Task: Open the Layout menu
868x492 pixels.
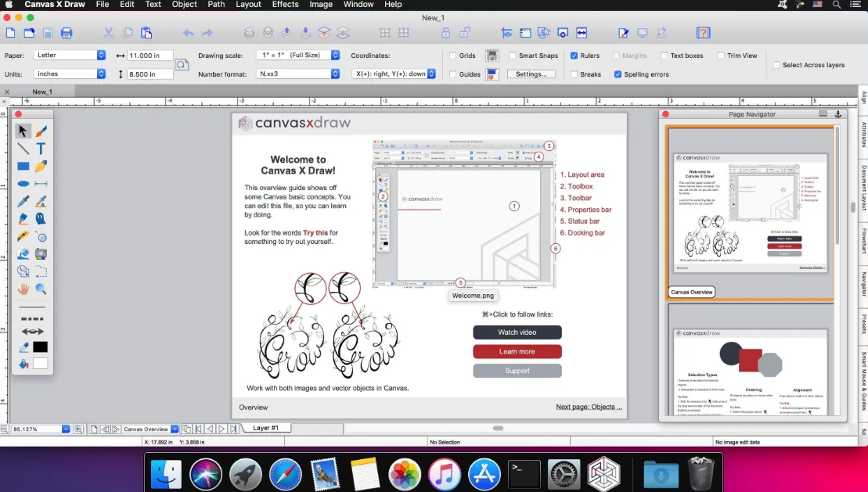Action: 248,5
